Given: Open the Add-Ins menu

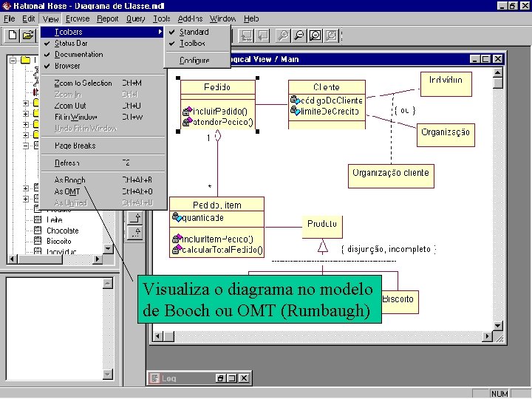Looking at the screenshot, I should [190, 18].
